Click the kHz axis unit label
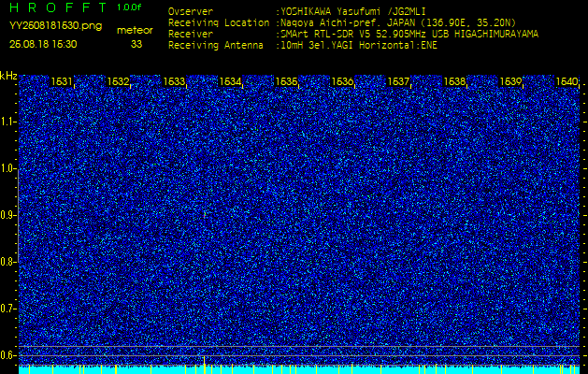 [8, 76]
